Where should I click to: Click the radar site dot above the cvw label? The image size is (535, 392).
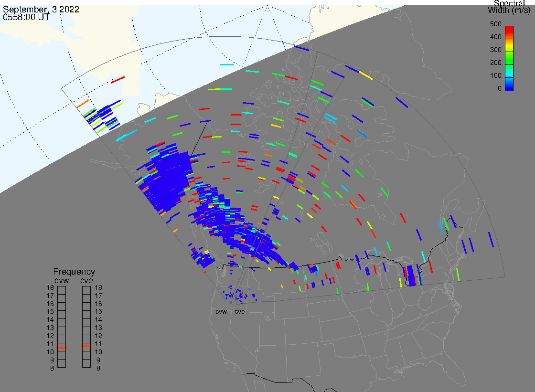coord(231,303)
